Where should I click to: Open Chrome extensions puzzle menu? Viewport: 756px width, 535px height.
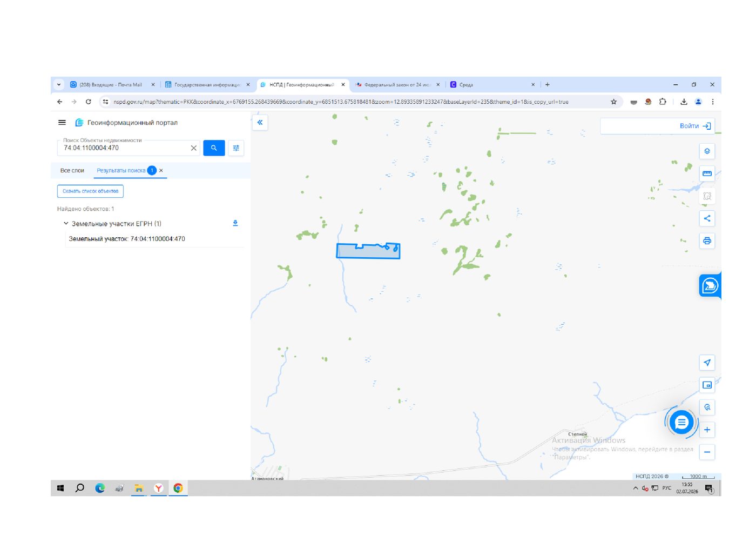coord(663,102)
